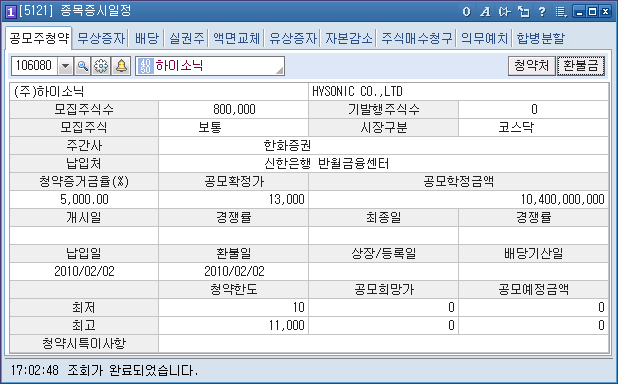
Task: Click the 40/50 market badge icon
Action: point(145,66)
